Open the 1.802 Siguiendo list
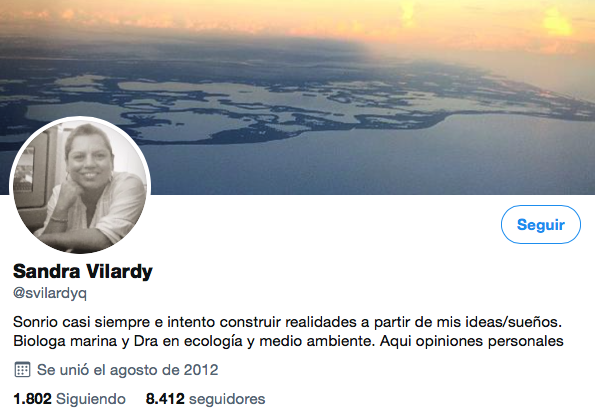Image resolution: width=595 pixels, height=420 pixels. tap(69, 399)
